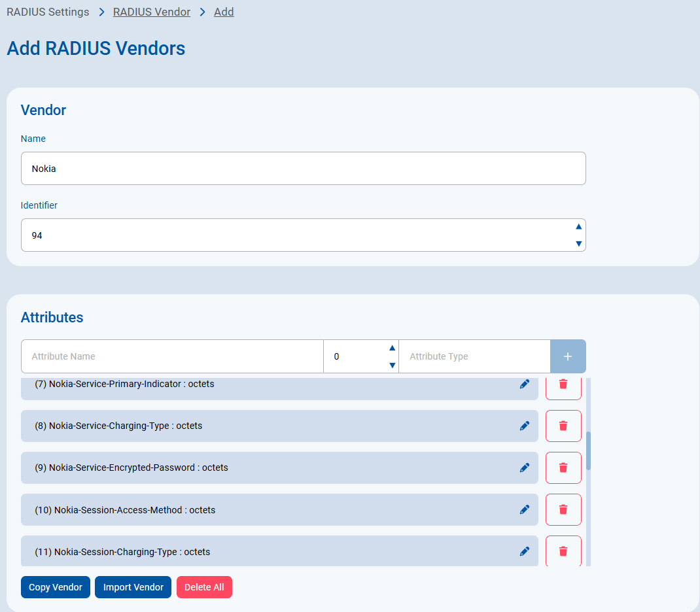The width and height of the screenshot is (700, 612).
Task: Click the attributes list scrollbar thumb
Action: pos(588,450)
